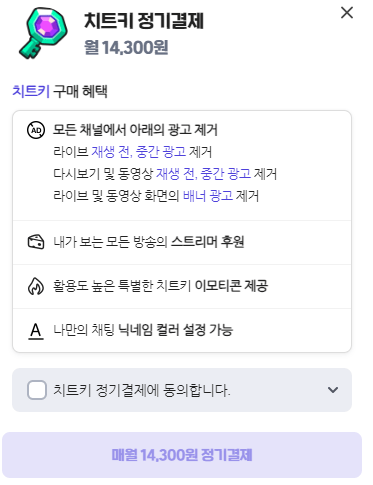This screenshot has width=373, height=485.
Task: Click the green cheat key gem icon
Action: tap(43, 33)
